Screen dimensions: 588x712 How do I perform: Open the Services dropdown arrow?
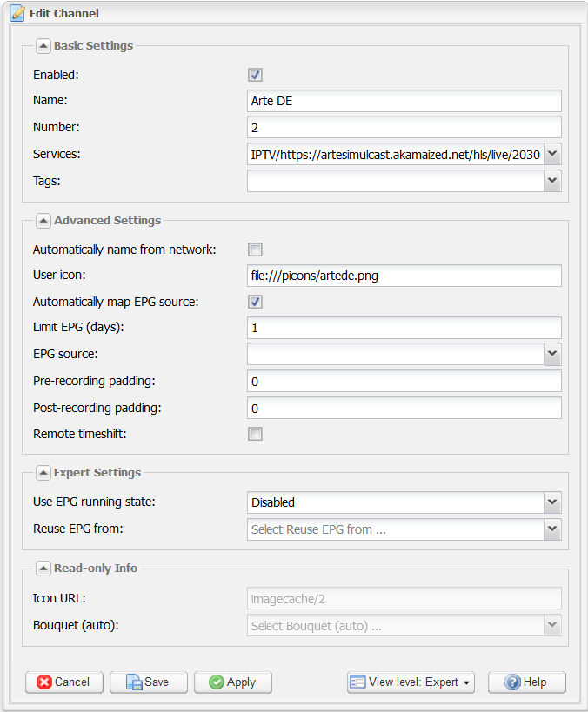(552, 155)
